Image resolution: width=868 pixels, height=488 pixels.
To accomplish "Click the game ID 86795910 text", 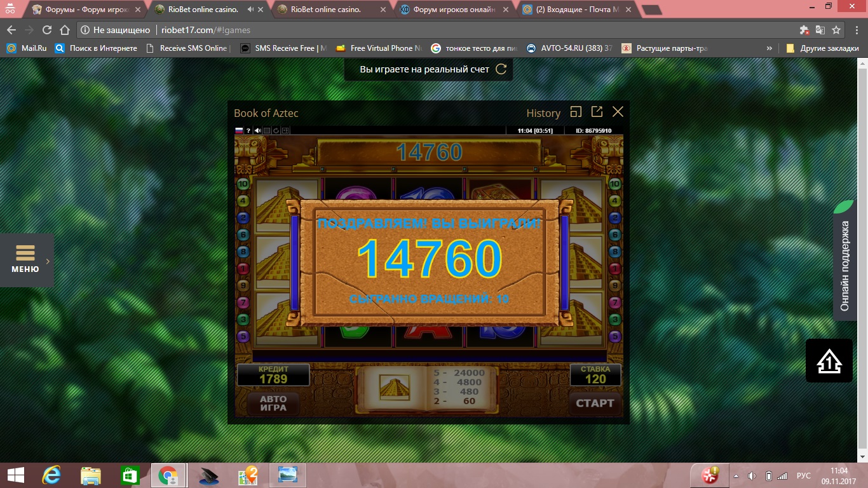I will [x=593, y=131].
